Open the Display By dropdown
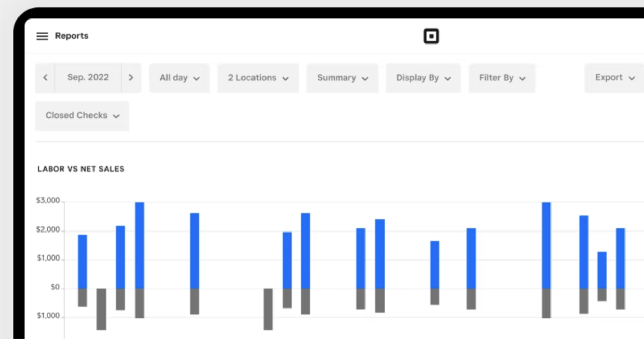The image size is (644, 339). (x=423, y=78)
